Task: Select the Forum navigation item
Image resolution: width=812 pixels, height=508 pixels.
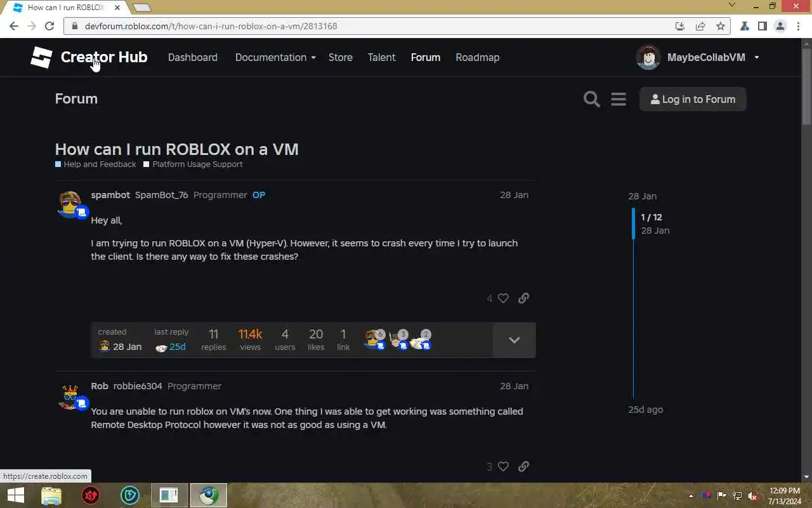Action: pos(426,57)
